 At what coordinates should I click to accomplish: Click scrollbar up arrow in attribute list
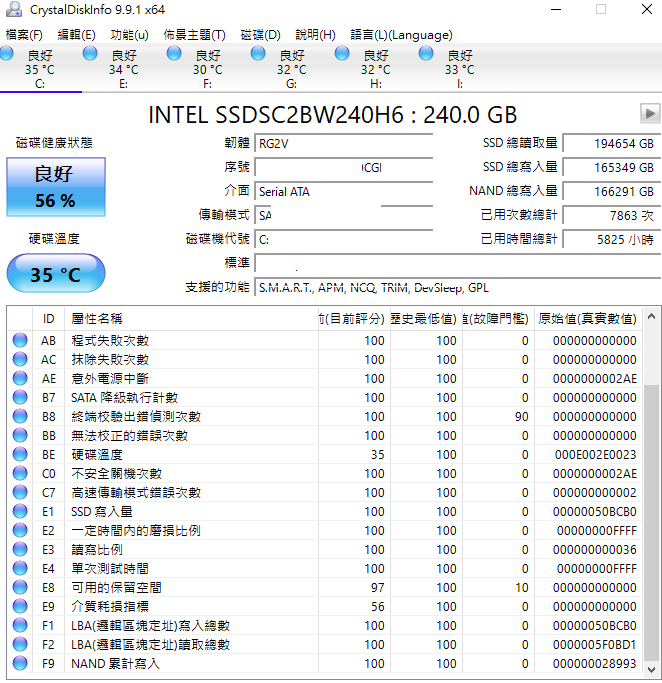click(652, 317)
